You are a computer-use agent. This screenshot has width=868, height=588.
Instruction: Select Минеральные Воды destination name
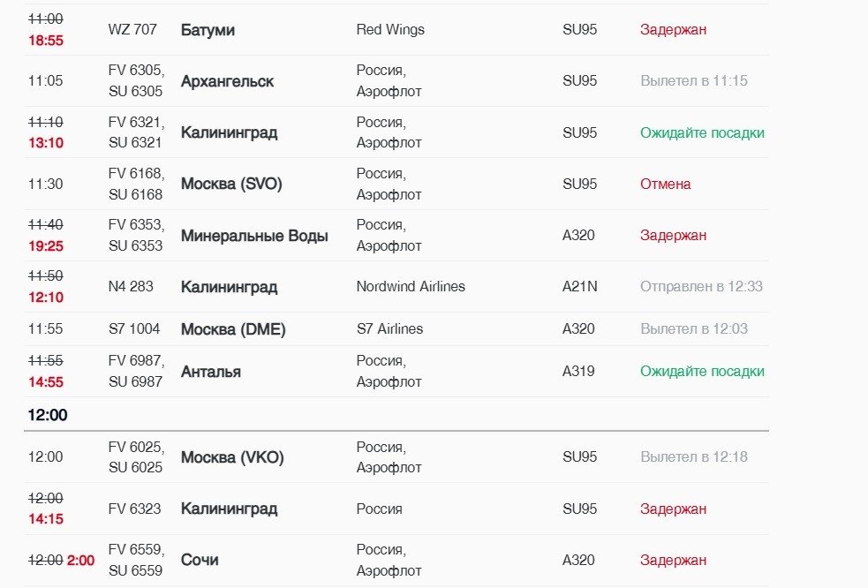(254, 236)
